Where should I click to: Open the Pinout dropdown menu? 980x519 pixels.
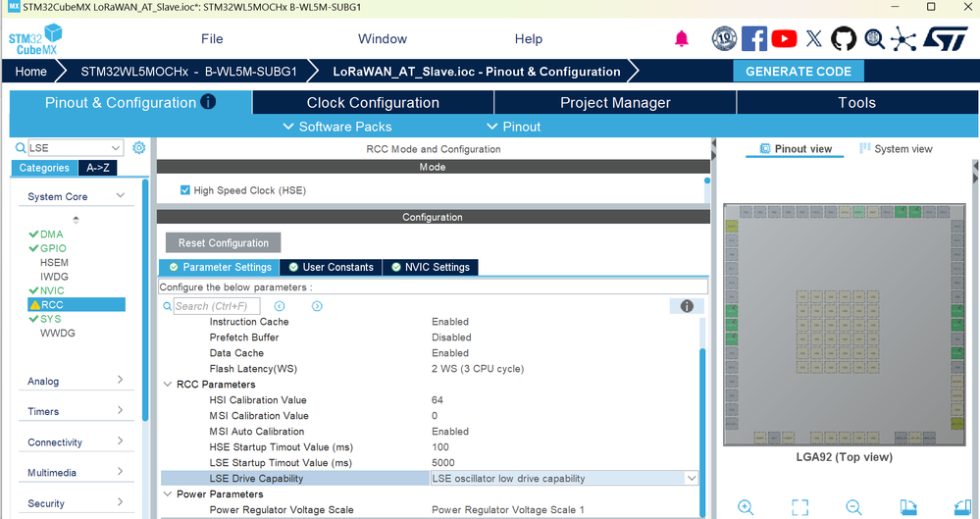coord(513,127)
